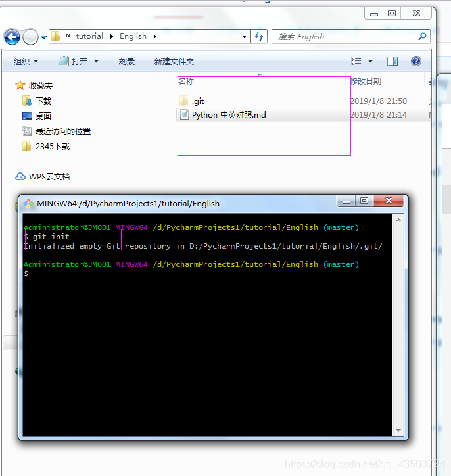The height and width of the screenshot is (476, 451).
Task: Change view with the view mode icon
Action: [x=356, y=61]
